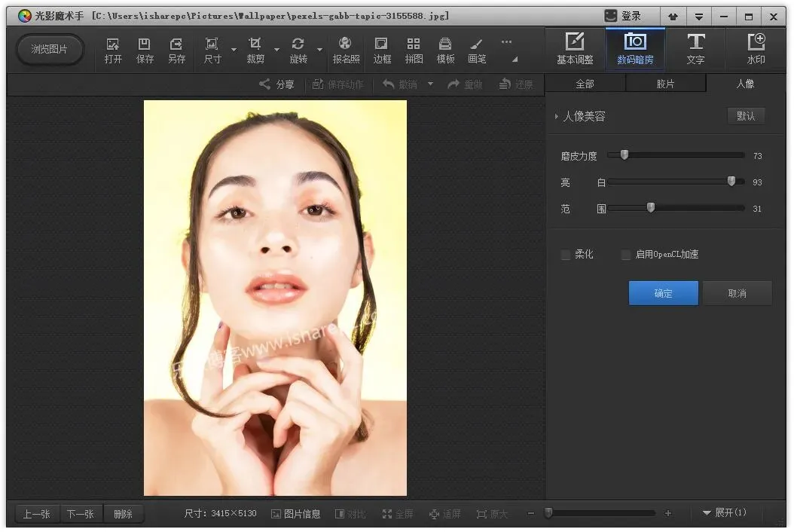Expand the dropdown arrow beside 裁剪

coord(276,50)
